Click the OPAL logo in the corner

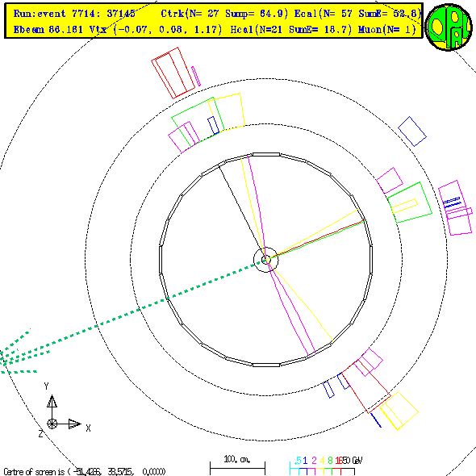(x=449, y=27)
